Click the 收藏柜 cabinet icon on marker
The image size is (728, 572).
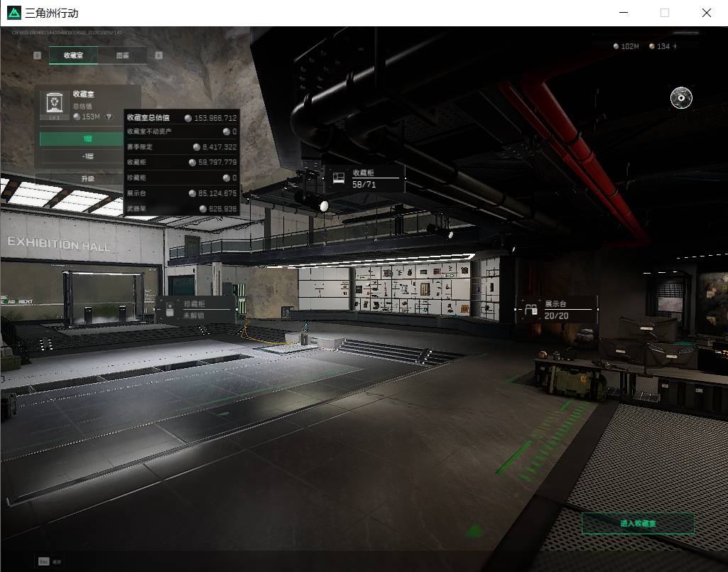(x=339, y=178)
